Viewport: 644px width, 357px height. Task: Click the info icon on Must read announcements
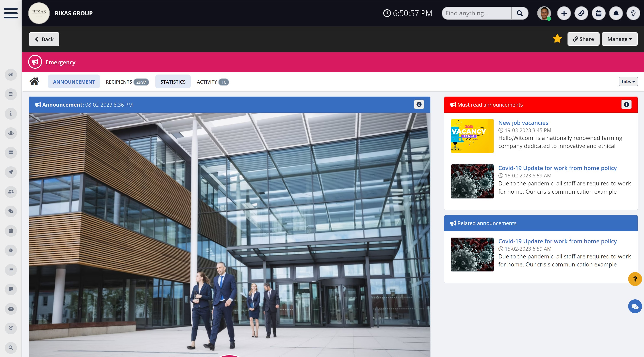tap(626, 104)
